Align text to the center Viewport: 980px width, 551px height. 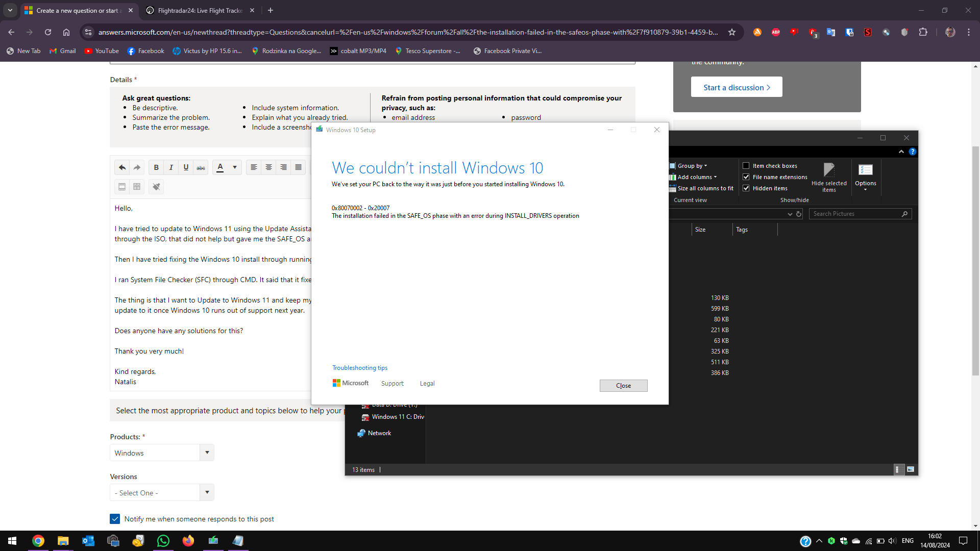[268, 167]
